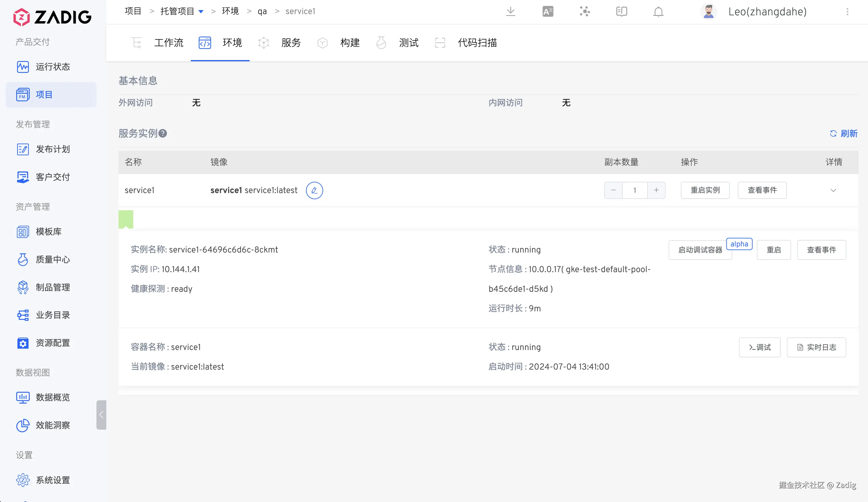Screen dimensions: 868x502
Task: Open 实时日志 for service1 container
Action: tap(816, 347)
